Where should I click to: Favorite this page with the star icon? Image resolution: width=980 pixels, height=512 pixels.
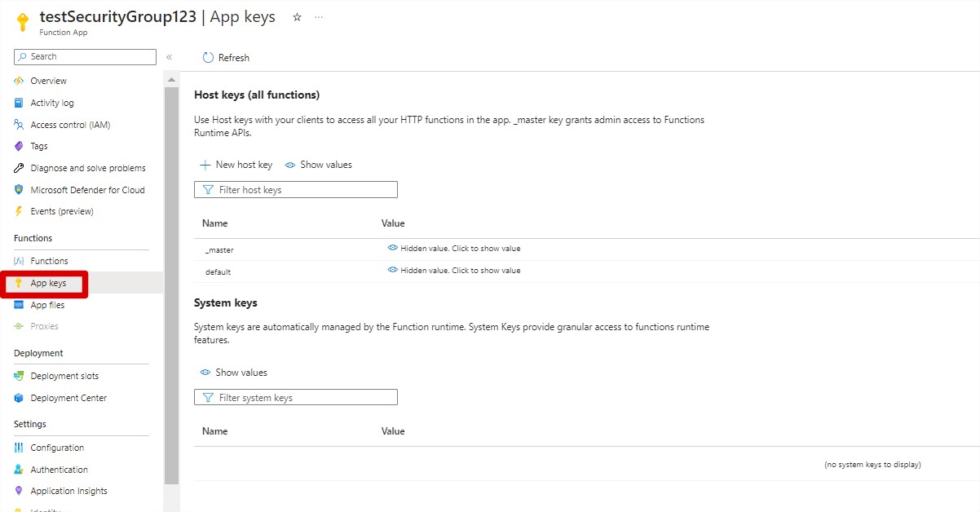(x=297, y=17)
